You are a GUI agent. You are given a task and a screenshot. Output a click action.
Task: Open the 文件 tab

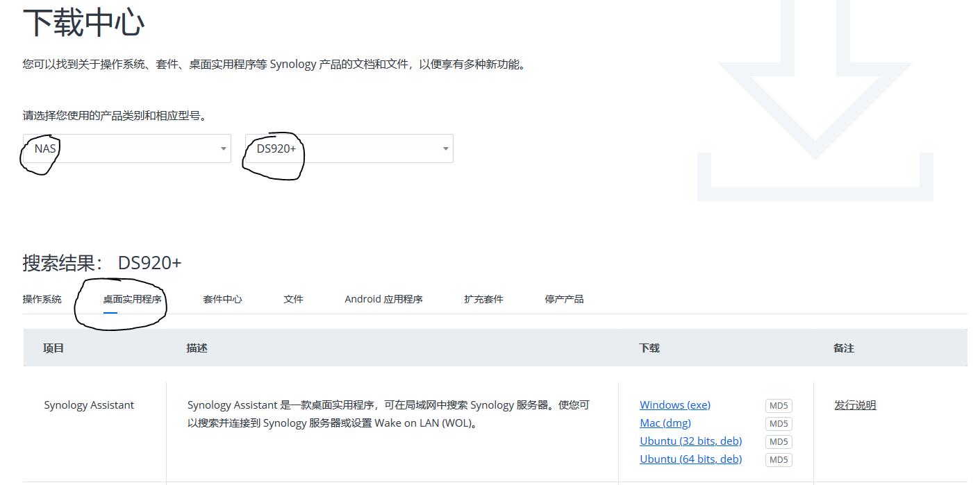tap(292, 298)
